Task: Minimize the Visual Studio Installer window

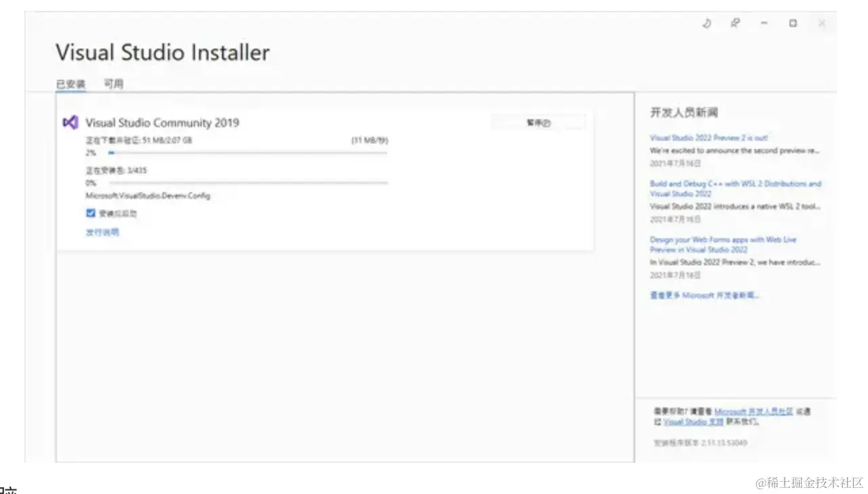Action: 764,23
